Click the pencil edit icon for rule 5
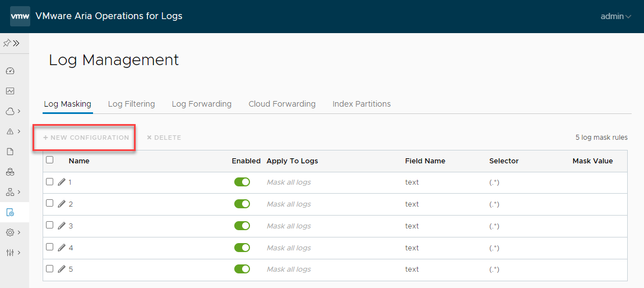Screen dimensions: 644x288 tap(62, 269)
